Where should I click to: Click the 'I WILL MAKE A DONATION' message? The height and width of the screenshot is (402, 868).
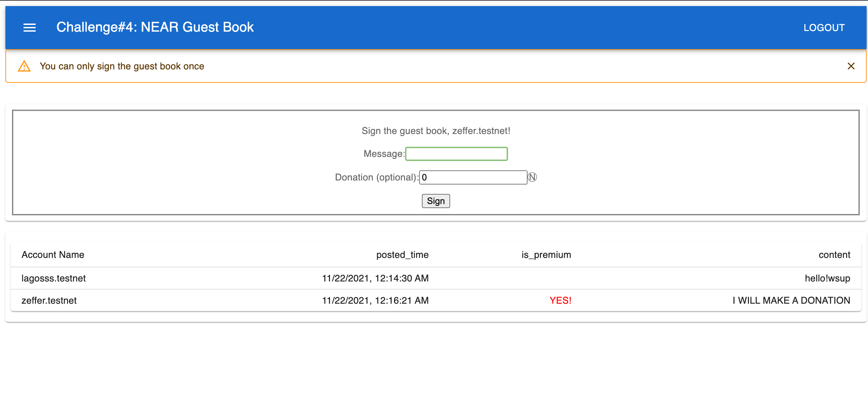click(x=791, y=300)
